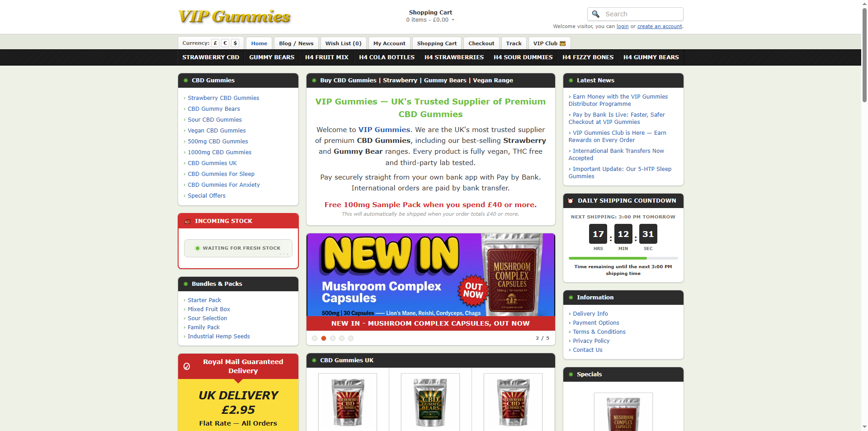The image size is (868, 431).
Task: Open the Mushroom Complex Capsules thumbnail under Specials
Action: pos(623,412)
